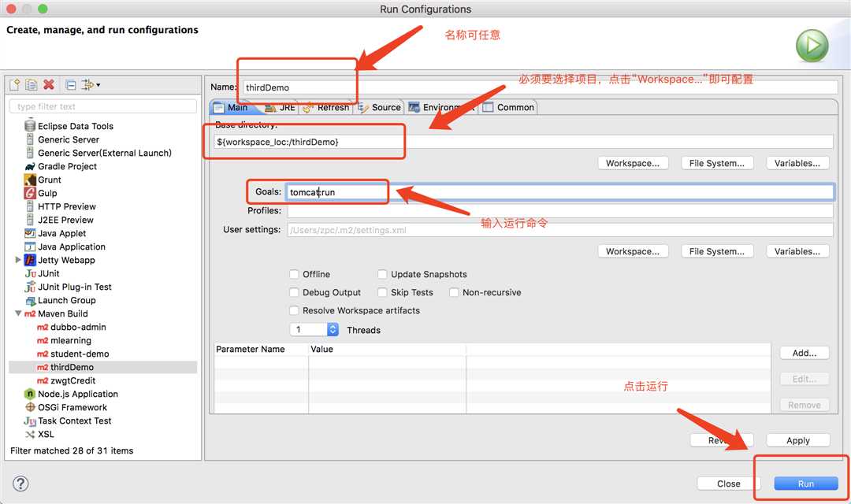Viewport: 851px width, 504px height.
Task: Select the Generic Server icon
Action: [x=30, y=139]
